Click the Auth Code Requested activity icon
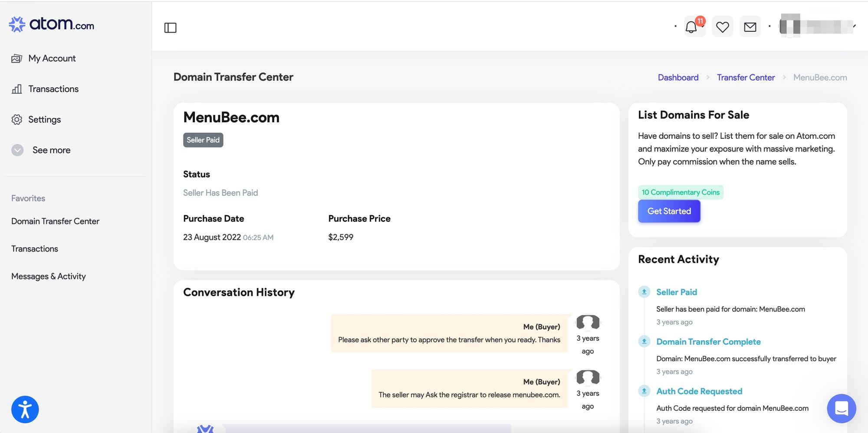The height and width of the screenshot is (433, 868). tap(644, 391)
